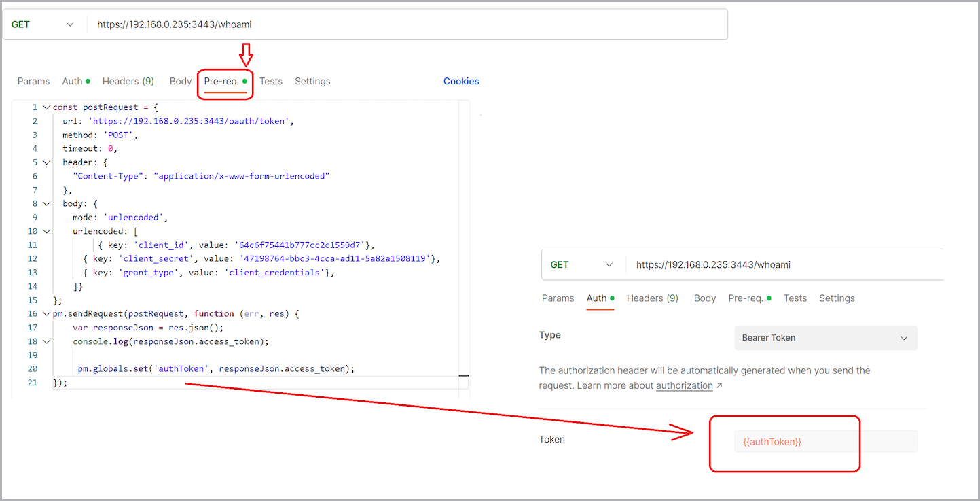This screenshot has height=501, width=980.
Task: Switch to the Auth tab beside the Cookies link
Action: [x=76, y=81]
